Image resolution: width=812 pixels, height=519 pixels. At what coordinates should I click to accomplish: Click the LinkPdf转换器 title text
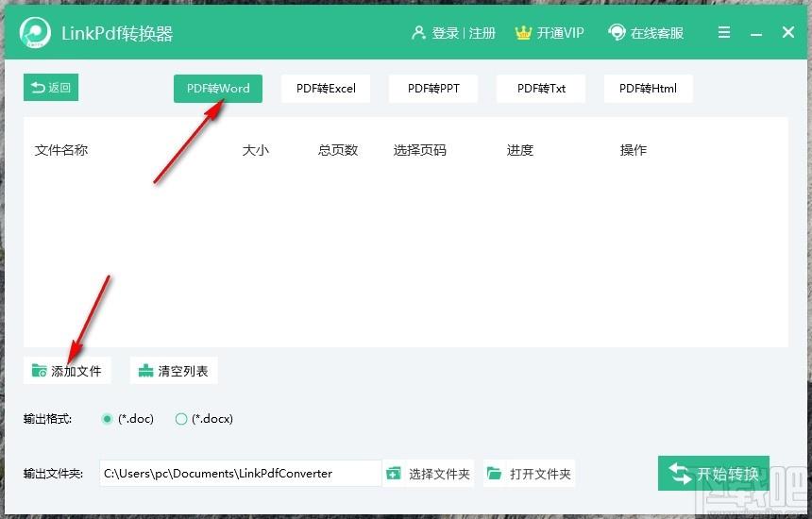click(x=117, y=33)
